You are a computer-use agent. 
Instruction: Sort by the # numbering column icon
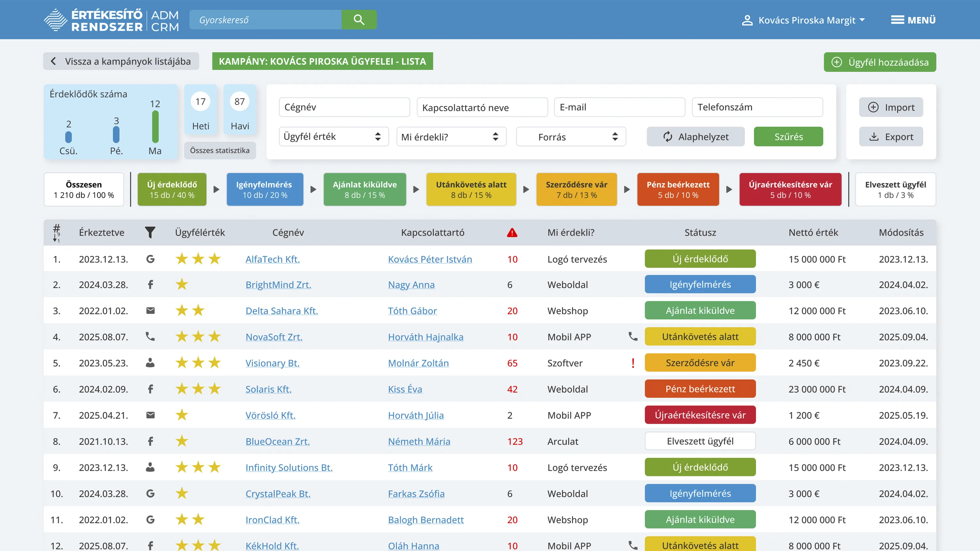click(56, 233)
